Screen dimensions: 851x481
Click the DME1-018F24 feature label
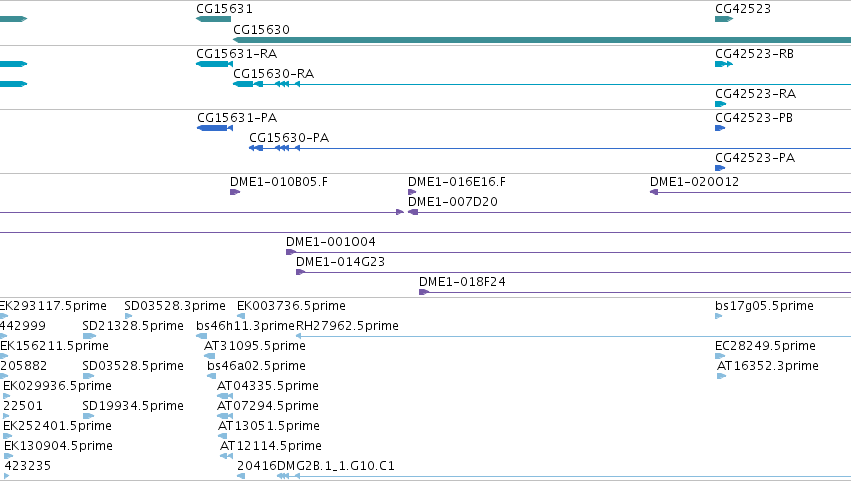(462, 282)
